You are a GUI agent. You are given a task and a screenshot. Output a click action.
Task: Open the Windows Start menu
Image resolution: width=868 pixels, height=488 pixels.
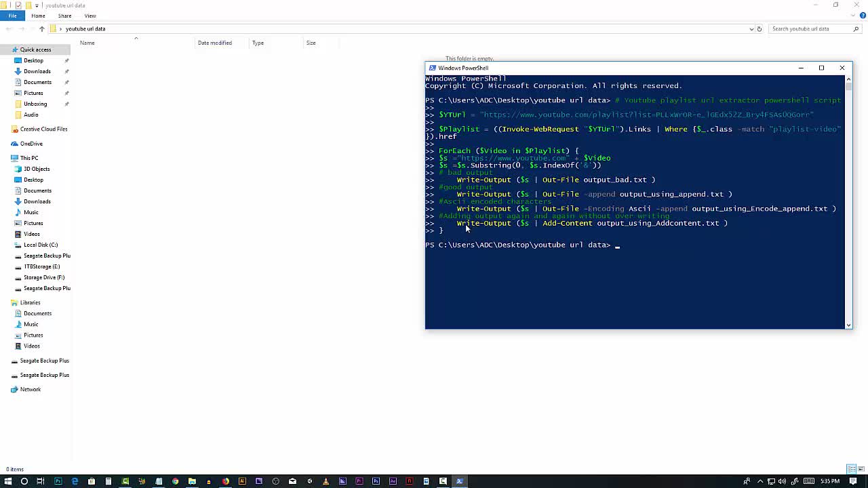coord(8,481)
